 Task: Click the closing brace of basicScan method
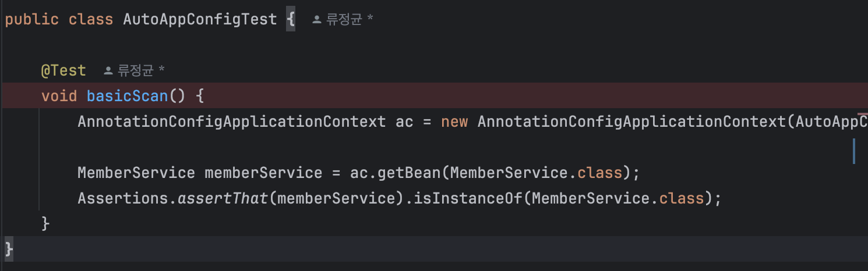pos(45,224)
